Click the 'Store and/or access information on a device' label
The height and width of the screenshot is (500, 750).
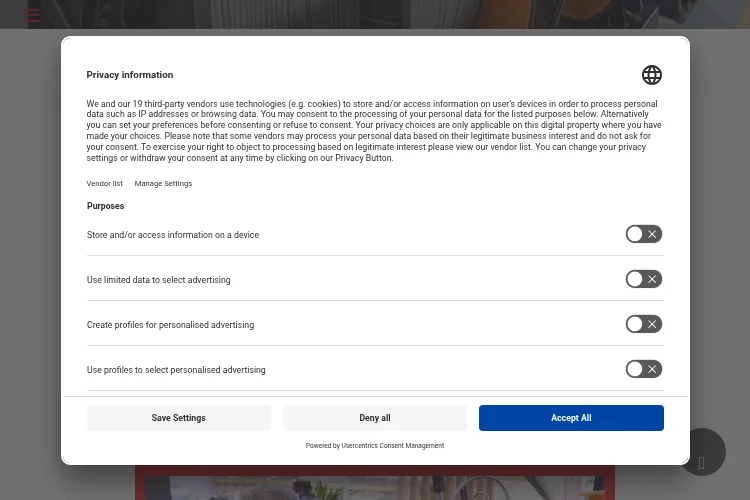[x=173, y=235]
